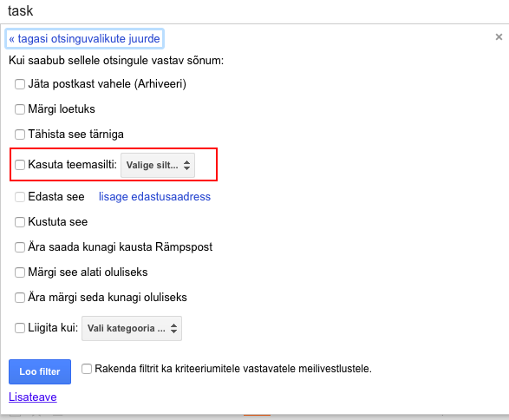Click the 'Loo filter' button

pyautogui.click(x=40, y=371)
